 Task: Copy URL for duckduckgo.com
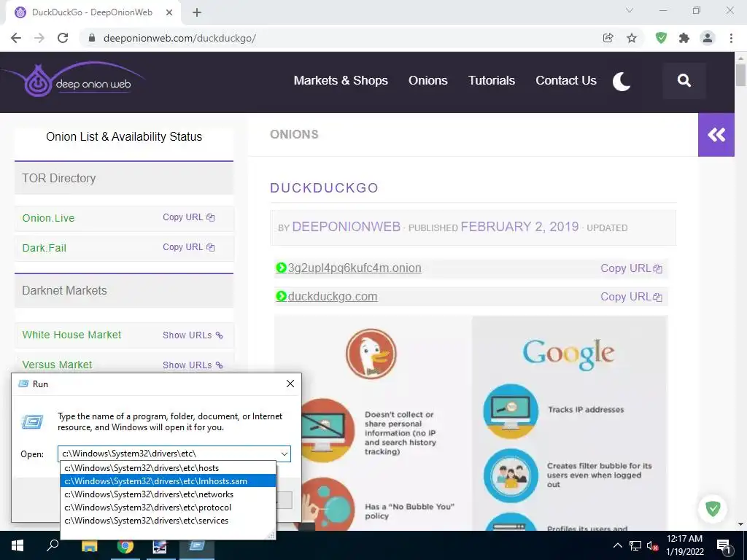point(631,297)
